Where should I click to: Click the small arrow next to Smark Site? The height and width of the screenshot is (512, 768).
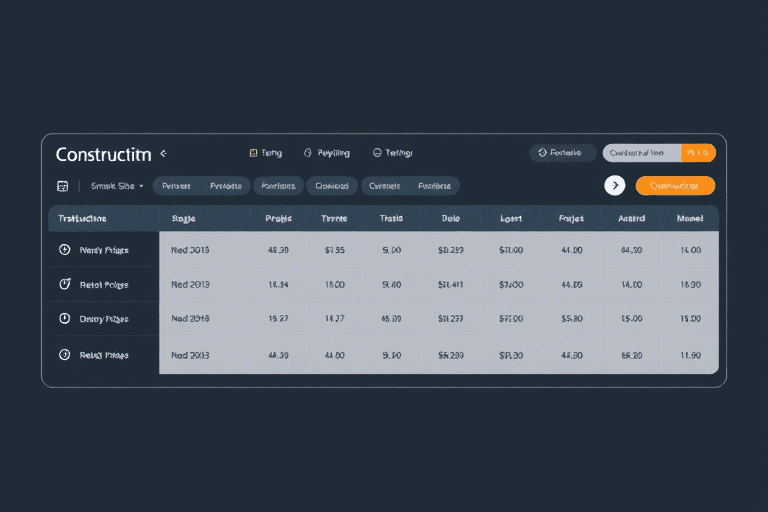141,186
